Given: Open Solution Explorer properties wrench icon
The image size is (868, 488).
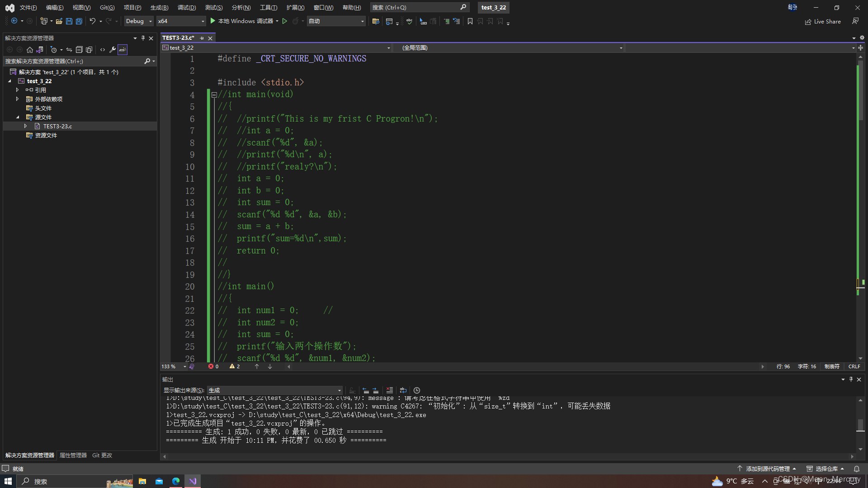Looking at the screenshot, I should [x=113, y=50].
